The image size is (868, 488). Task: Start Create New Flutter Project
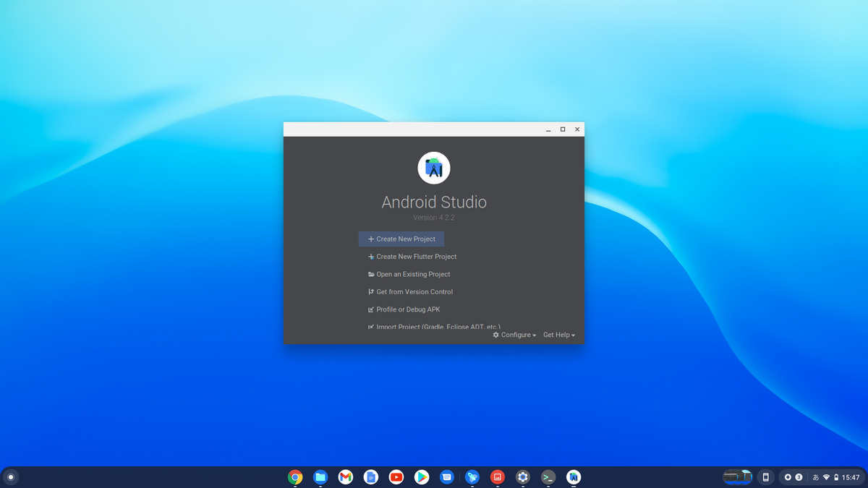click(x=412, y=257)
